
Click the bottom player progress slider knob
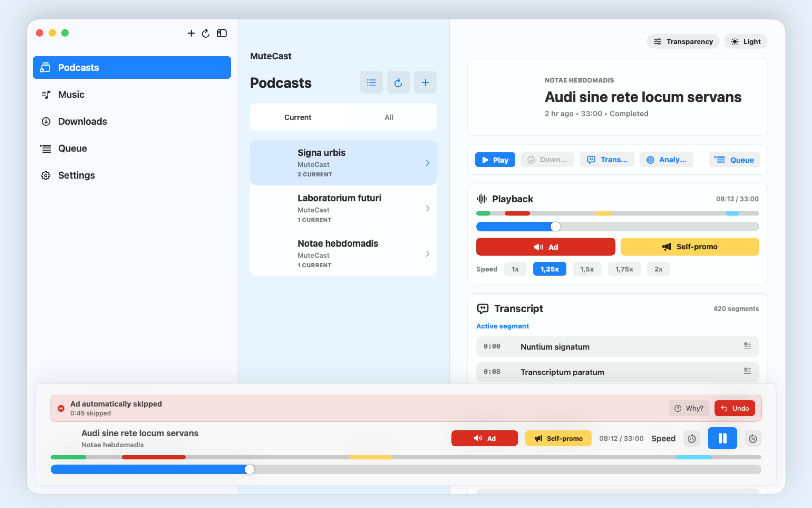pyautogui.click(x=249, y=469)
